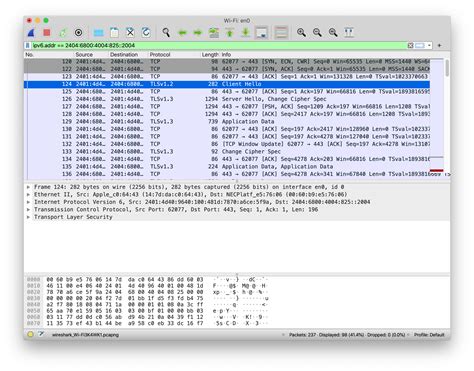Click the ipv6.addr display filter field

(218, 45)
